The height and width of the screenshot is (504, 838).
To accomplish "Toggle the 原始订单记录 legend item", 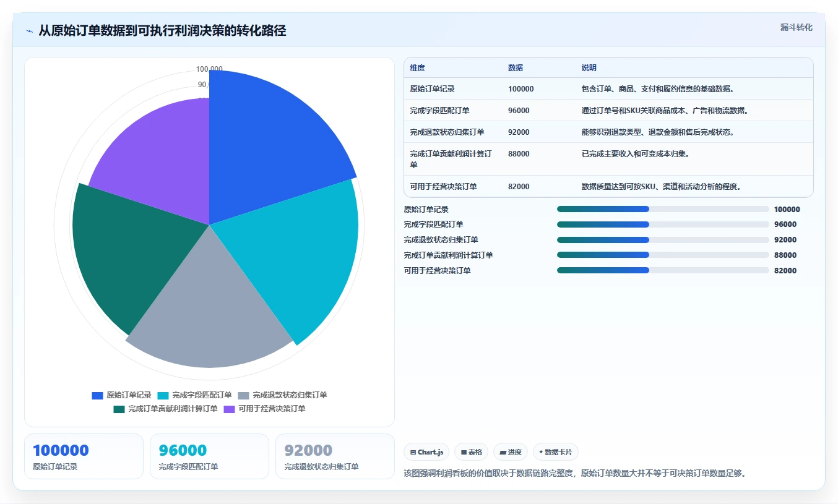I will [x=121, y=395].
